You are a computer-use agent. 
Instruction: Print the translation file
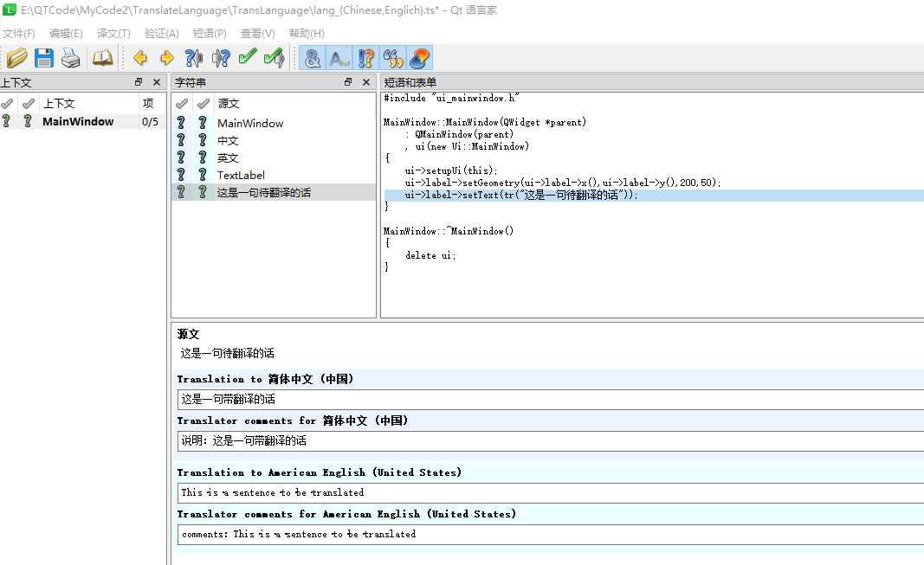(71, 58)
